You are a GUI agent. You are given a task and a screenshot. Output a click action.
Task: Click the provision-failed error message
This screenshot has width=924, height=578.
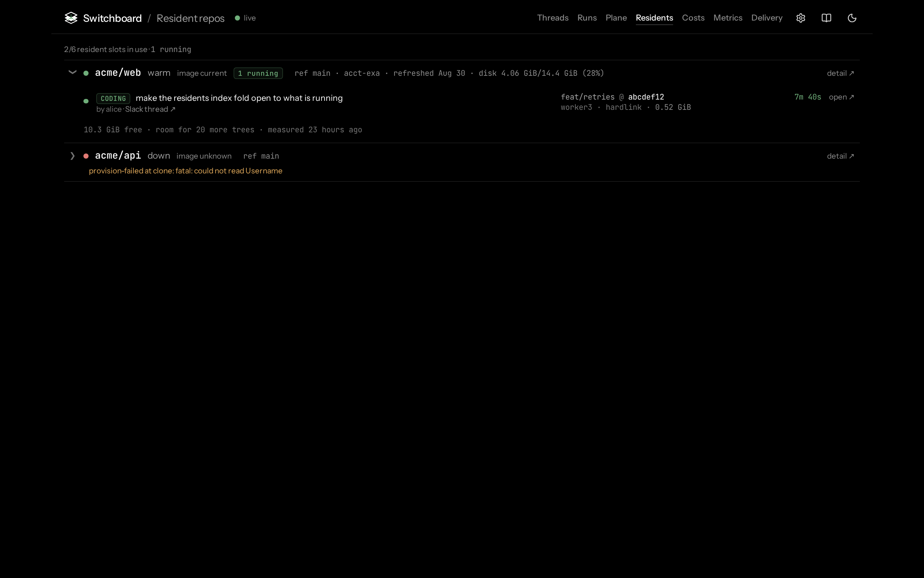point(185,171)
